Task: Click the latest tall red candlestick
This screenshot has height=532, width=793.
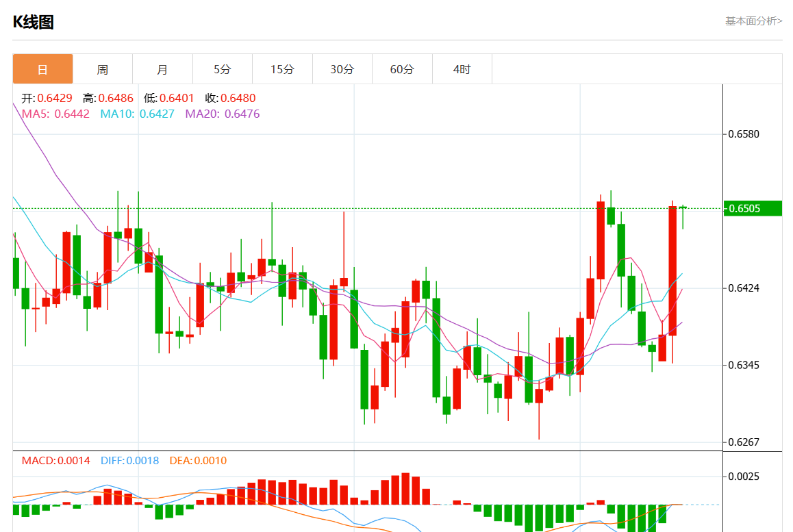Action: click(672, 270)
